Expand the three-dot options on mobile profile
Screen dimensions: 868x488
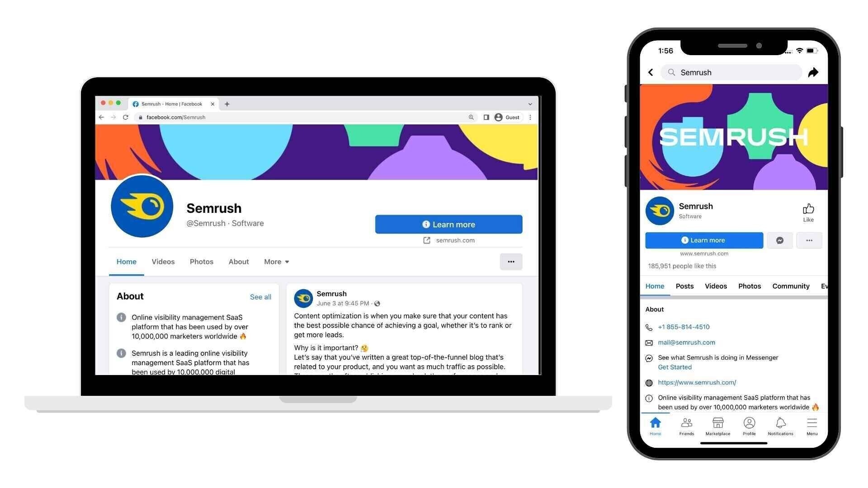[808, 240]
